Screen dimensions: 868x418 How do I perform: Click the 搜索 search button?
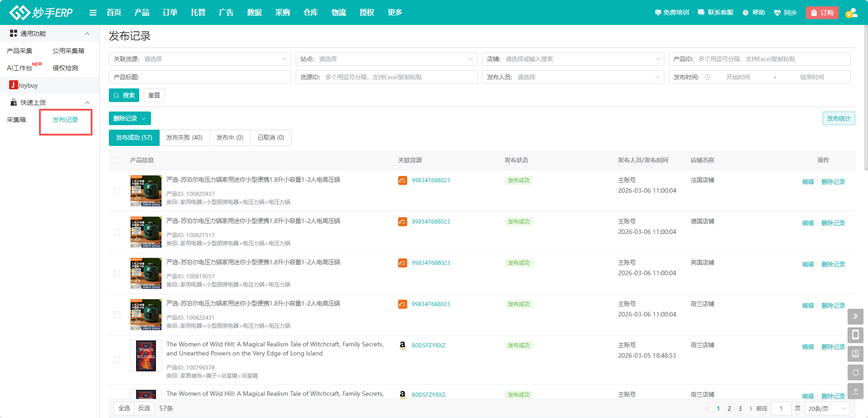point(124,95)
